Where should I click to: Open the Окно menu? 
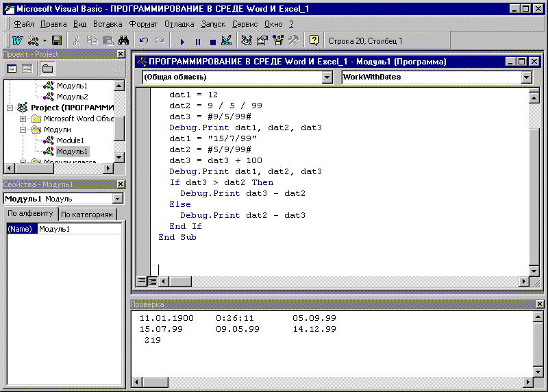click(273, 24)
